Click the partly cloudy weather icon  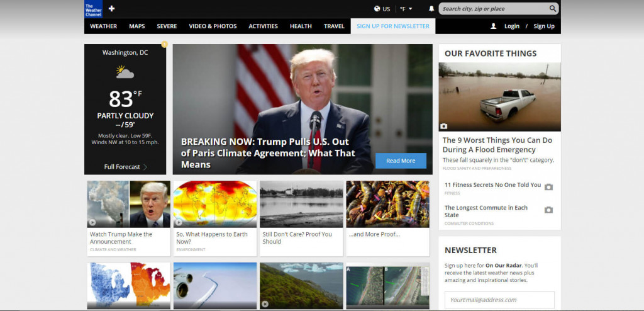[x=125, y=72]
